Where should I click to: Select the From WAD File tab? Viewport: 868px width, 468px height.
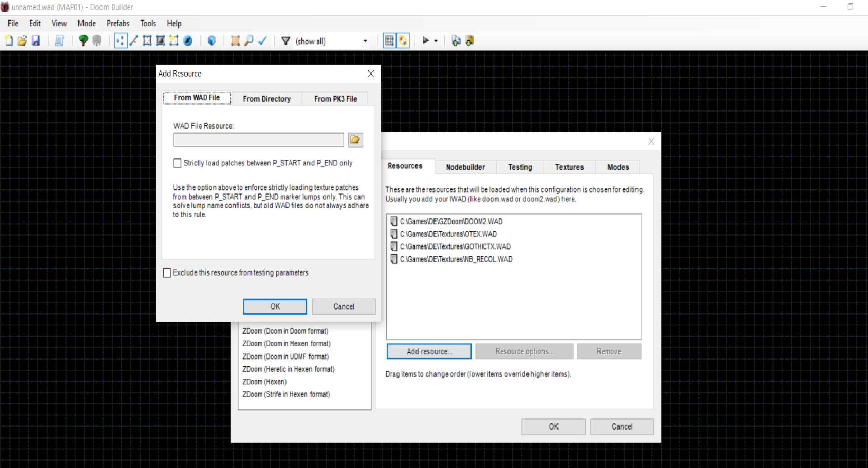pos(197,98)
